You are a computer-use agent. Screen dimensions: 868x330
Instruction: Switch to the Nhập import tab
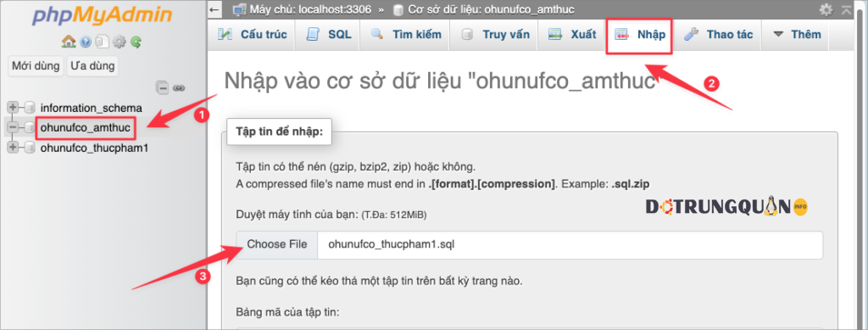pos(640,34)
